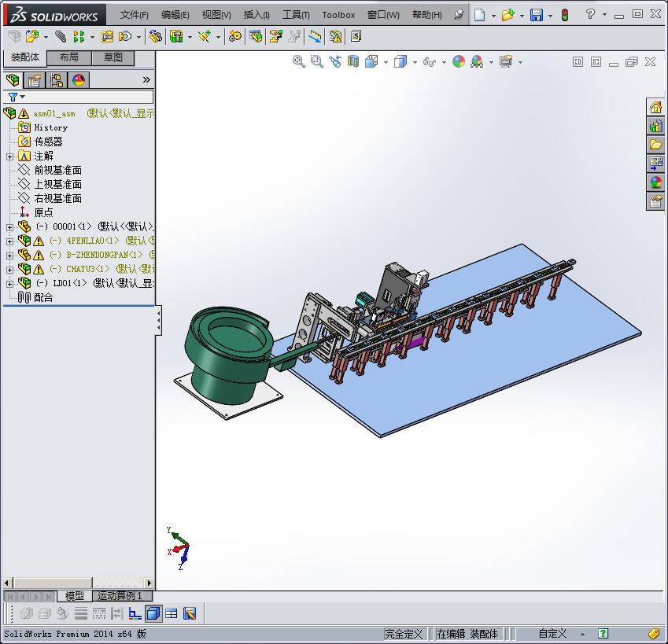Open the 视图(V) menu
668x644 pixels.
pos(216,15)
